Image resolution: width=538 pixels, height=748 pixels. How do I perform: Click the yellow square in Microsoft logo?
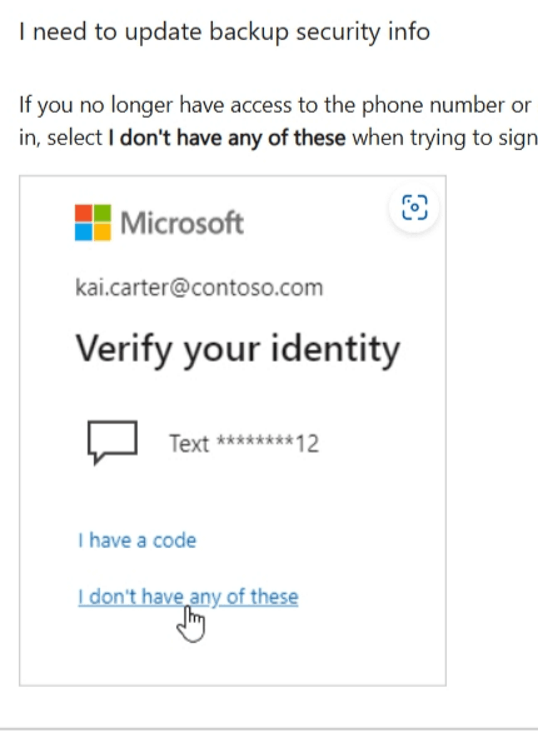tap(103, 232)
